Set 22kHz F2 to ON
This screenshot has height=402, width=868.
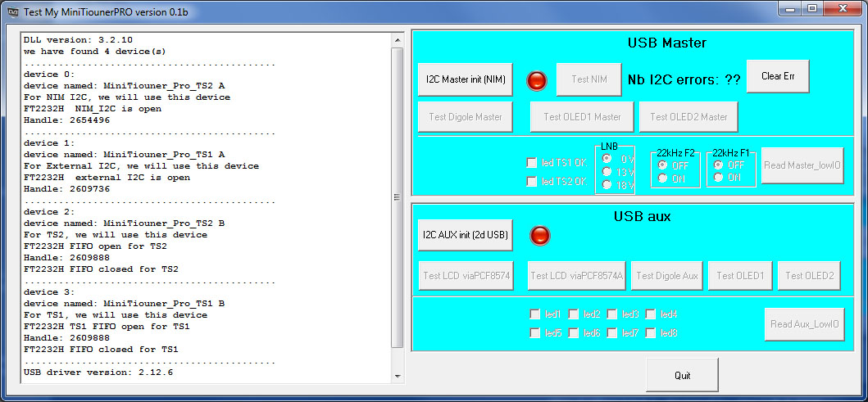pyautogui.click(x=662, y=178)
